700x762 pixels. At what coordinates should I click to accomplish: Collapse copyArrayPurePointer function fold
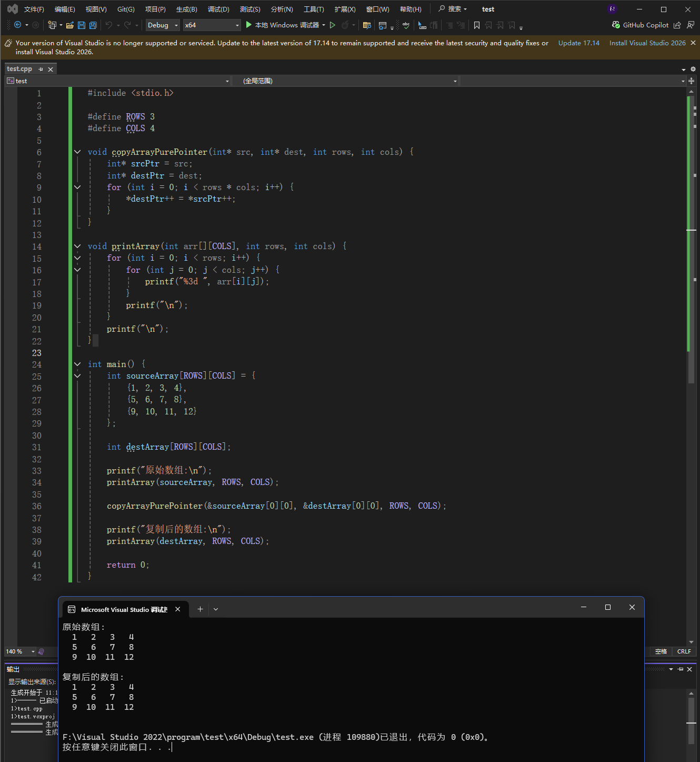pos(77,152)
